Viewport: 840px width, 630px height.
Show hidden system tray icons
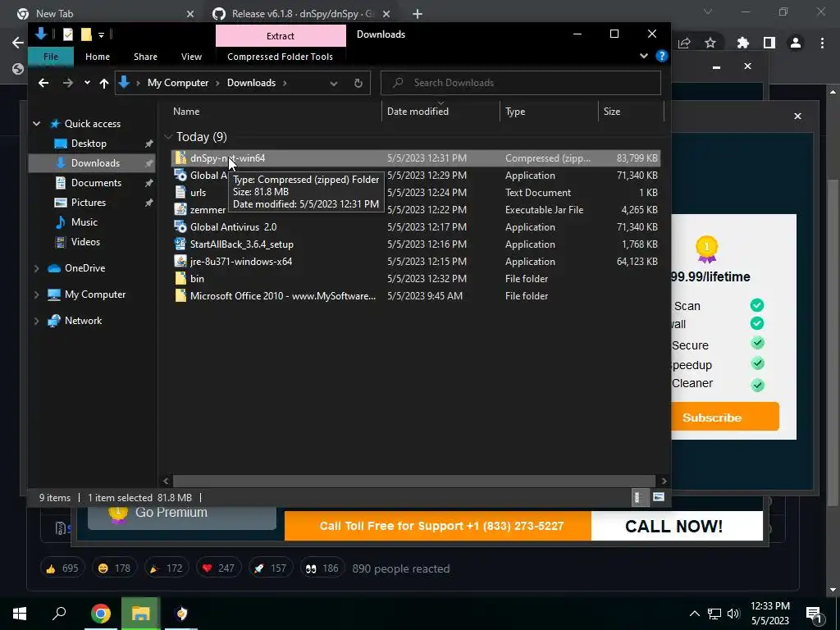tap(694, 614)
